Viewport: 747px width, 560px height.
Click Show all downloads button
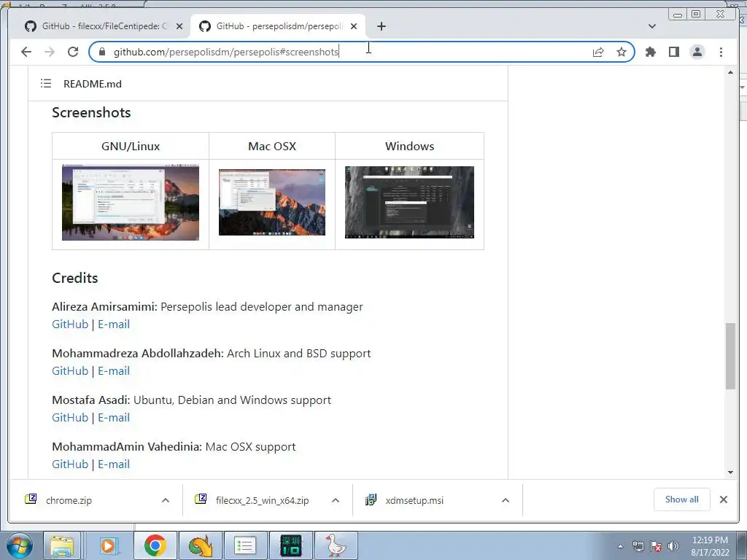tap(682, 499)
